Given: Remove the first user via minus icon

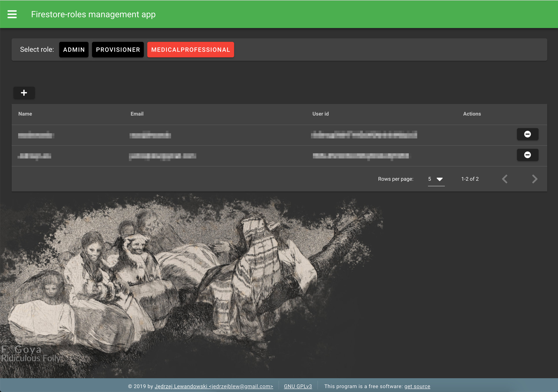Looking at the screenshot, I should [527, 134].
